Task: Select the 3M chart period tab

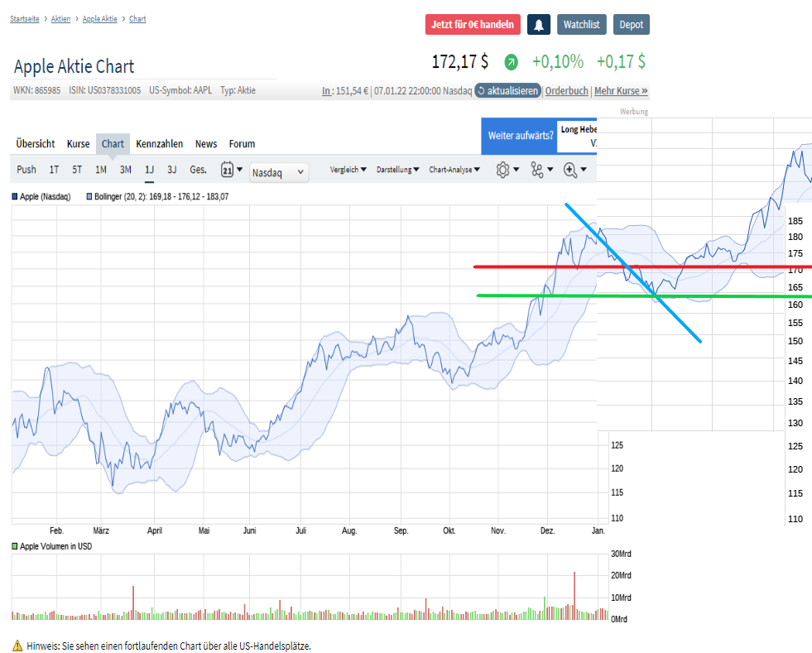Action: click(124, 169)
